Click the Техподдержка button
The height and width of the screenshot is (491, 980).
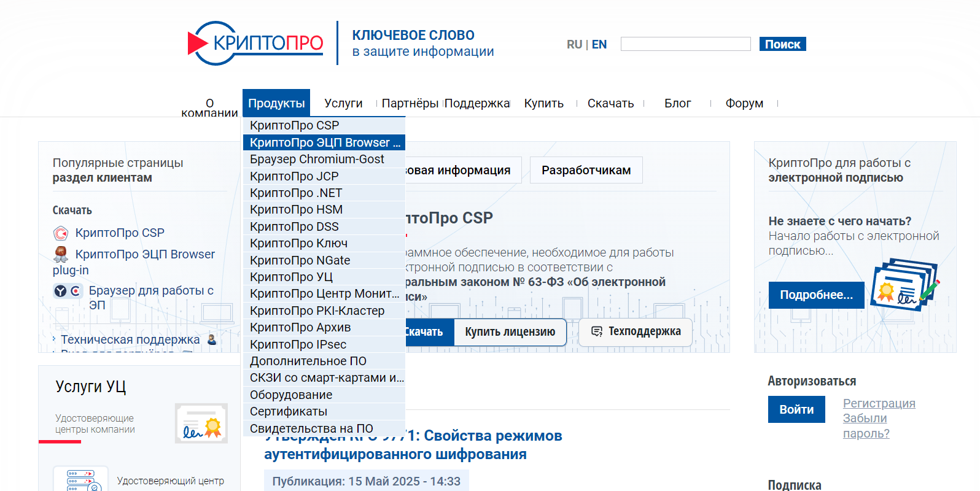click(x=636, y=331)
